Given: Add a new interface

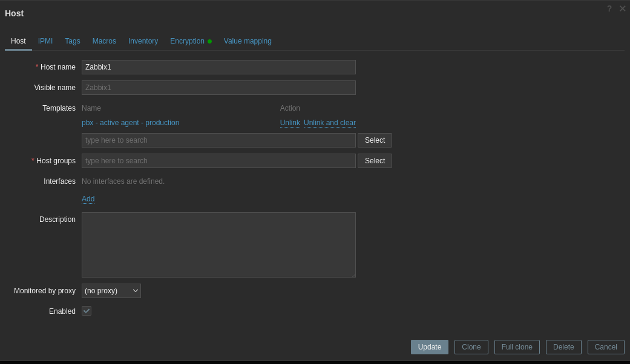Looking at the screenshot, I should [x=88, y=199].
